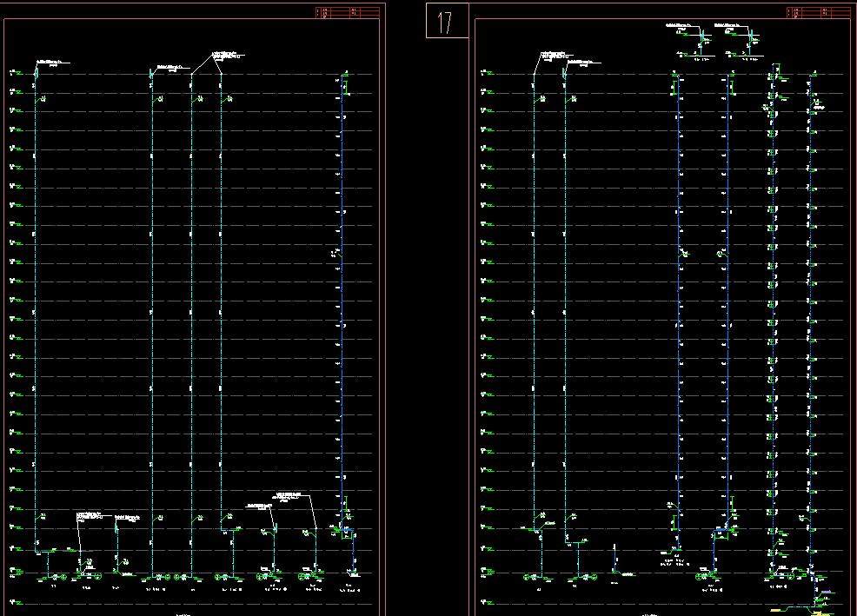
Task: Click the leftmost cyan riser on left sheet
Action: (x=36, y=304)
